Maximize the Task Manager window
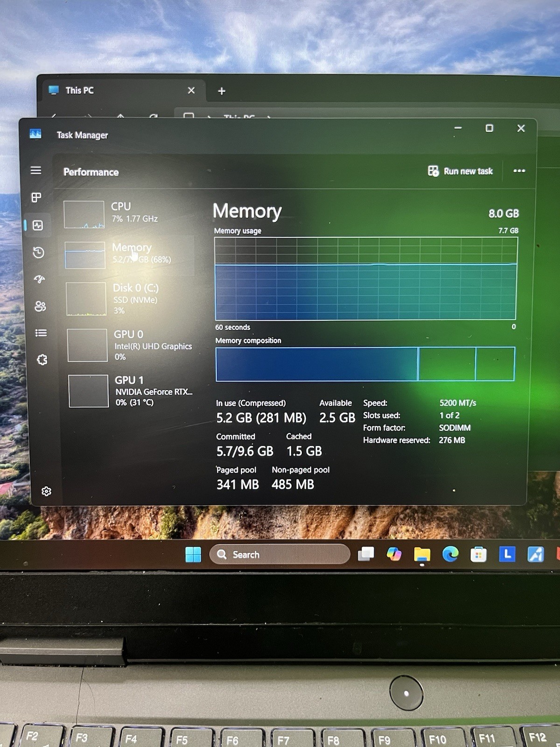Image resolution: width=560 pixels, height=747 pixels. tap(489, 128)
